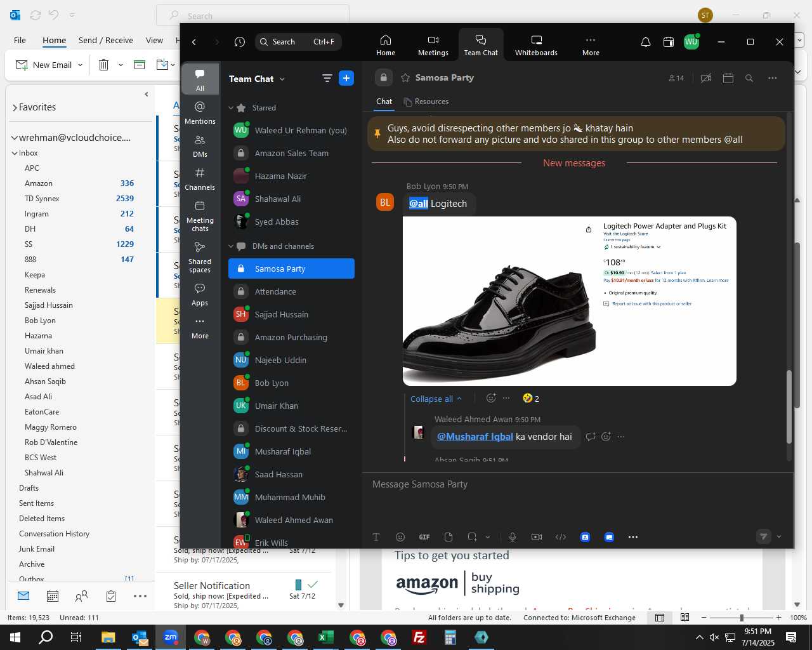Viewport: 812px width, 650px height.
Task: Star the Samosa Party channel
Action: [405, 77]
